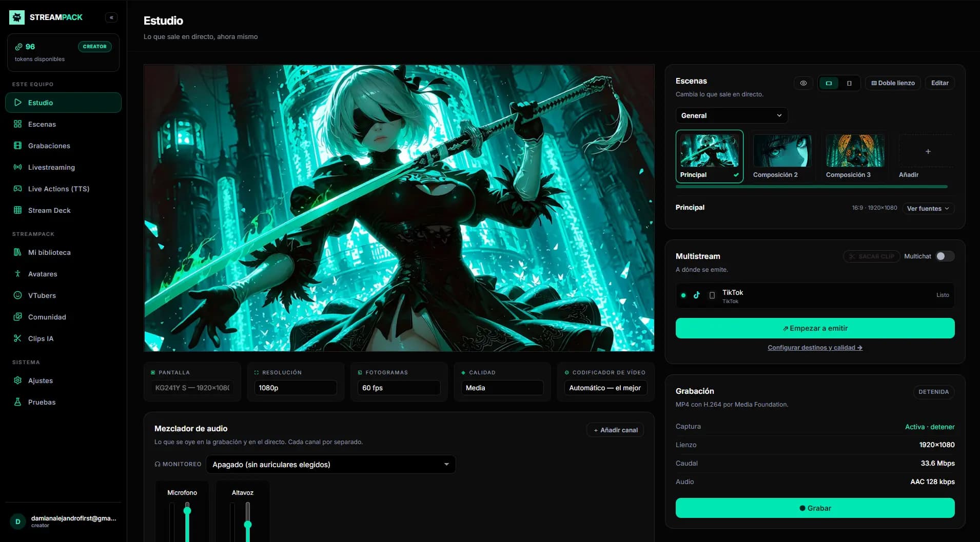The image size is (980, 542).
Task: Click the StreamPack logo icon
Action: [x=17, y=17]
